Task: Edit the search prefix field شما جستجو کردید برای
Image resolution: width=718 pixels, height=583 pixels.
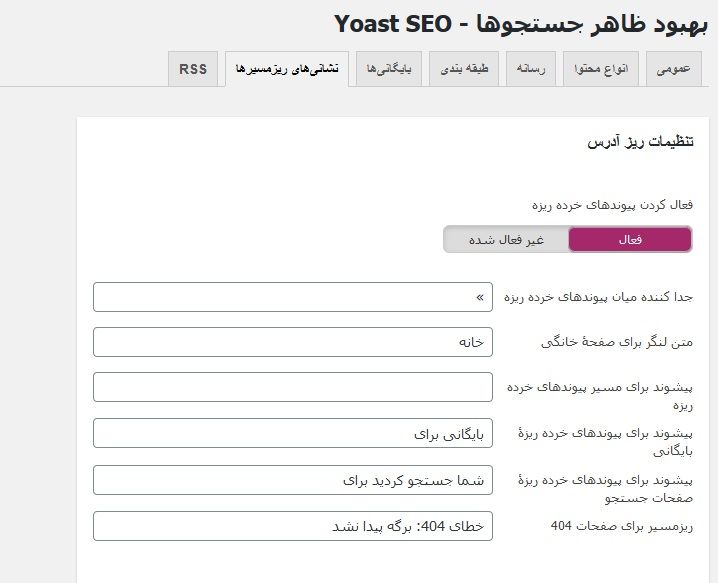Action: (x=293, y=480)
